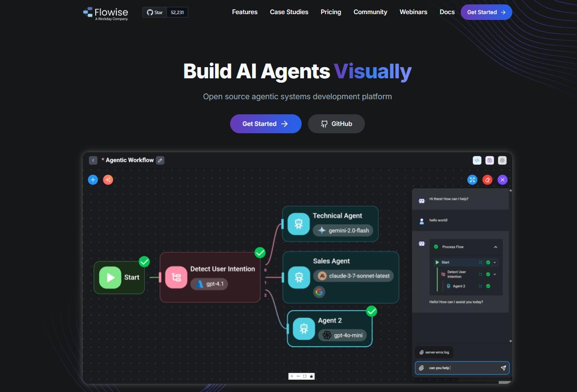Select the Agent 2 robot icon
577x392 pixels.
(x=304, y=328)
